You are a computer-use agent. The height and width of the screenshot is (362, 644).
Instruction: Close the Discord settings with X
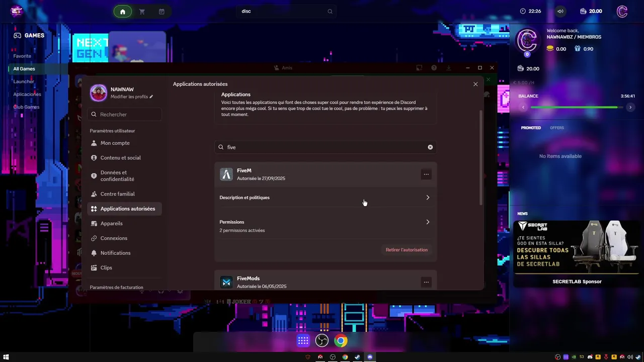tap(475, 84)
